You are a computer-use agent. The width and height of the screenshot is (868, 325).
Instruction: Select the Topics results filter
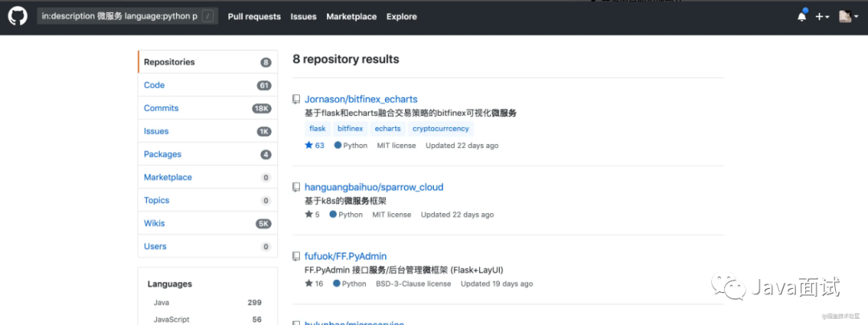pyautogui.click(x=207, y=200)
